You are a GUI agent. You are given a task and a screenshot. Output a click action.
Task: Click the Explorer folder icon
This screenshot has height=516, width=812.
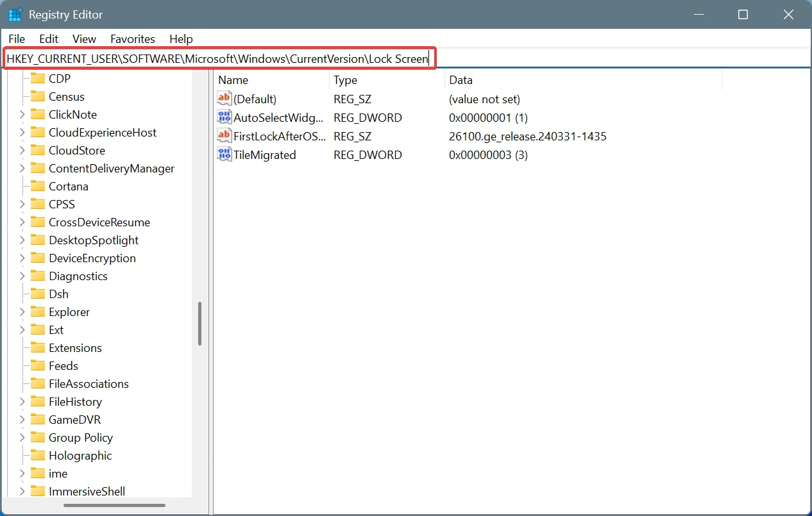point(38,312)
